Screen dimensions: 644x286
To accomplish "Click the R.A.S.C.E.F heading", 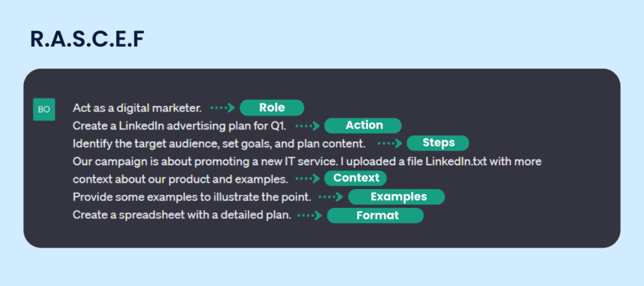I will pyautogui.click(x=87, y=39).
